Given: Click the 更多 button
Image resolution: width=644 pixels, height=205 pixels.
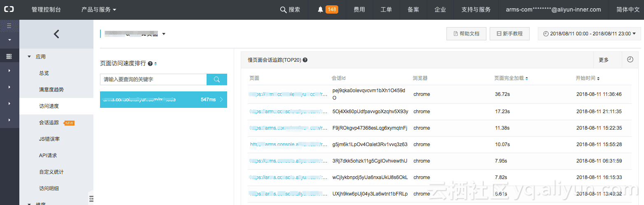Looking at the screenshot, I should (x=604, y=60).
